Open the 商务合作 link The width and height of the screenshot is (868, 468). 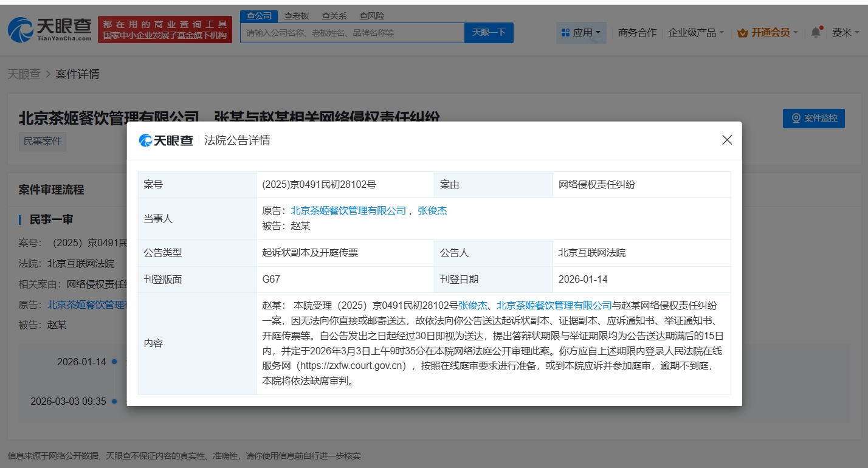[x=637, y=33]
